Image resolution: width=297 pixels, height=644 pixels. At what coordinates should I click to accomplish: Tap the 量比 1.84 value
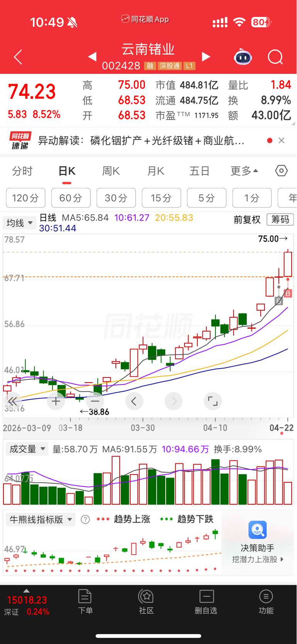point(281,85)
